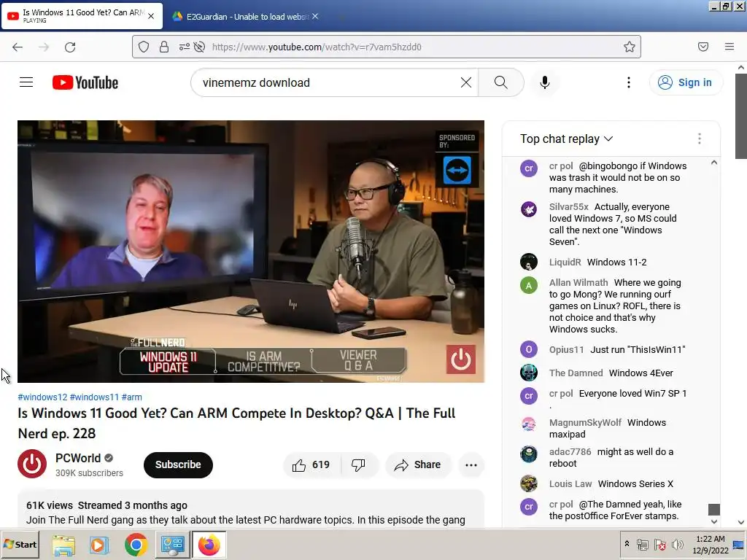Click the Firefox taskbar button
The image size is (747, 560).
coord(209,545)
